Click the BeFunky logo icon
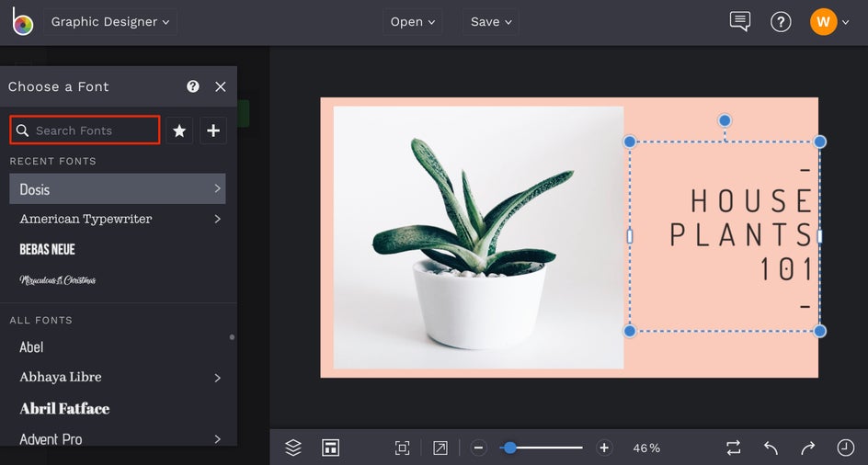The height and width of the screenshot is (465, 868). (x=22, y=22)
